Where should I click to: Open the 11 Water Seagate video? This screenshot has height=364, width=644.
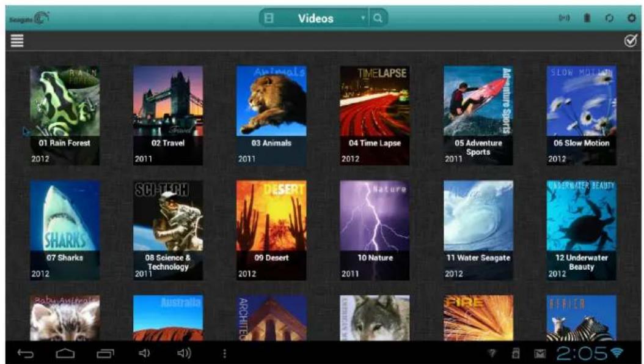(x=478, y=230)
